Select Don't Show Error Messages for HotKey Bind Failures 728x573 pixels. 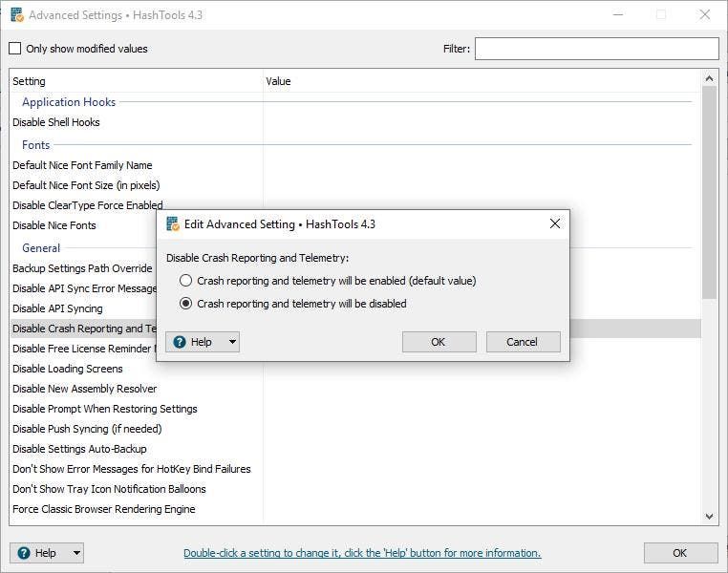(132, 469)
